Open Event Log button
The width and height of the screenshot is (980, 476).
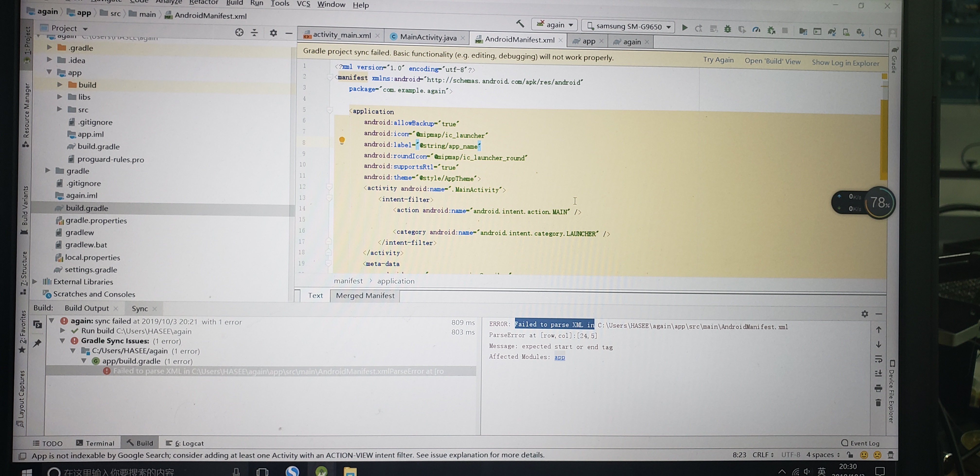(x=861, y=443)
